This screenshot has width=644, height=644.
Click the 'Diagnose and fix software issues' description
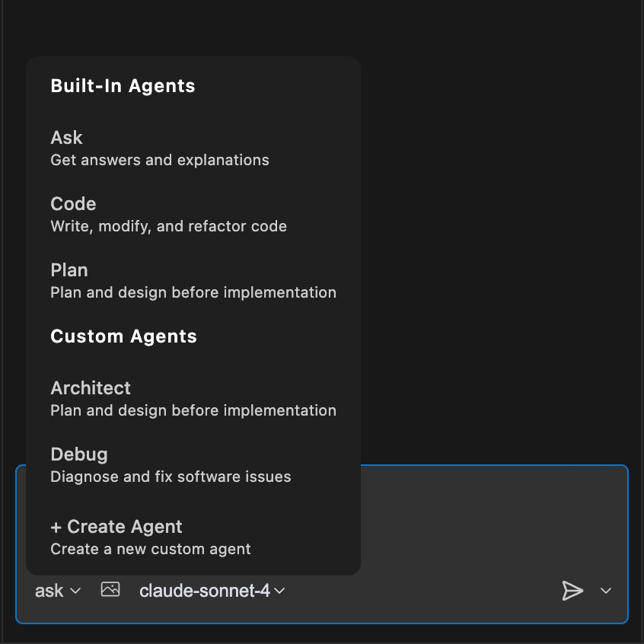tap(171, 477)
